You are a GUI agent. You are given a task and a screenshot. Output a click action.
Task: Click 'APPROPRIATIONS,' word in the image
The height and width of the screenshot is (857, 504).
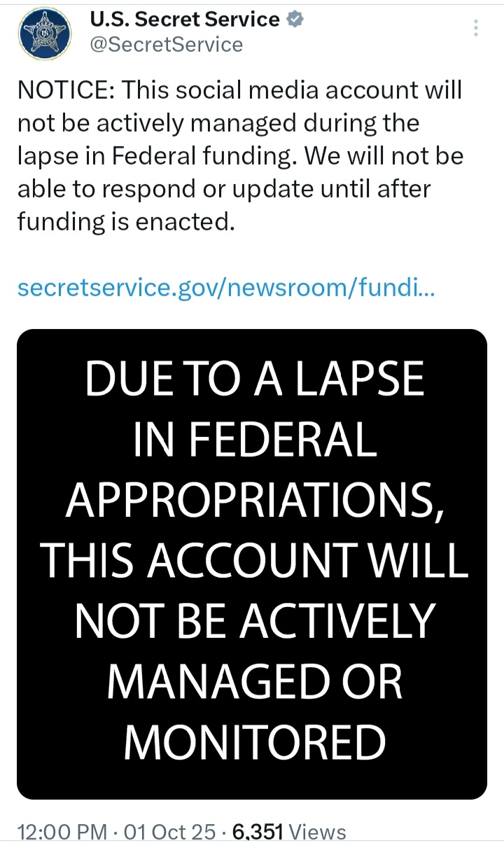pyautogui.click(x=255, y=500)
